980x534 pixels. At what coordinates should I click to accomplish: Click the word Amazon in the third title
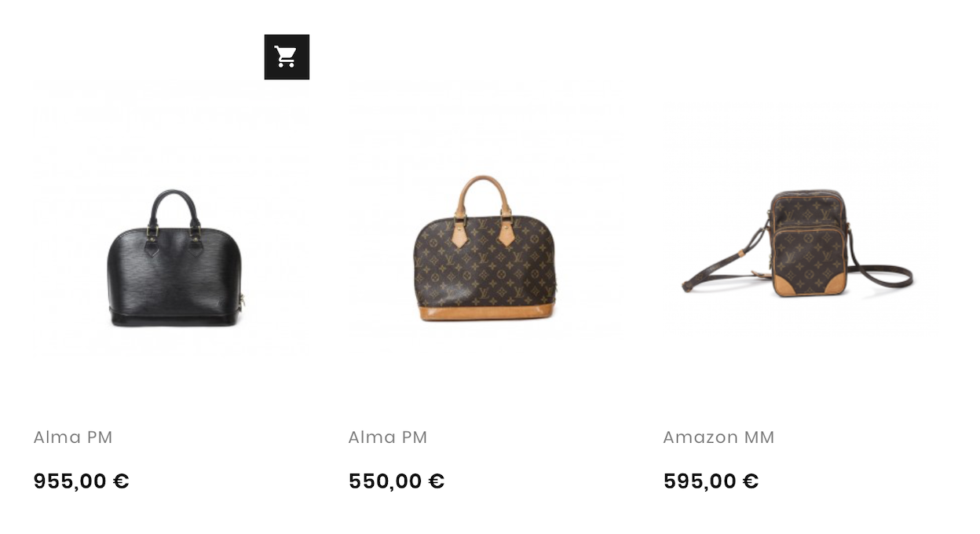coord(700,437)
